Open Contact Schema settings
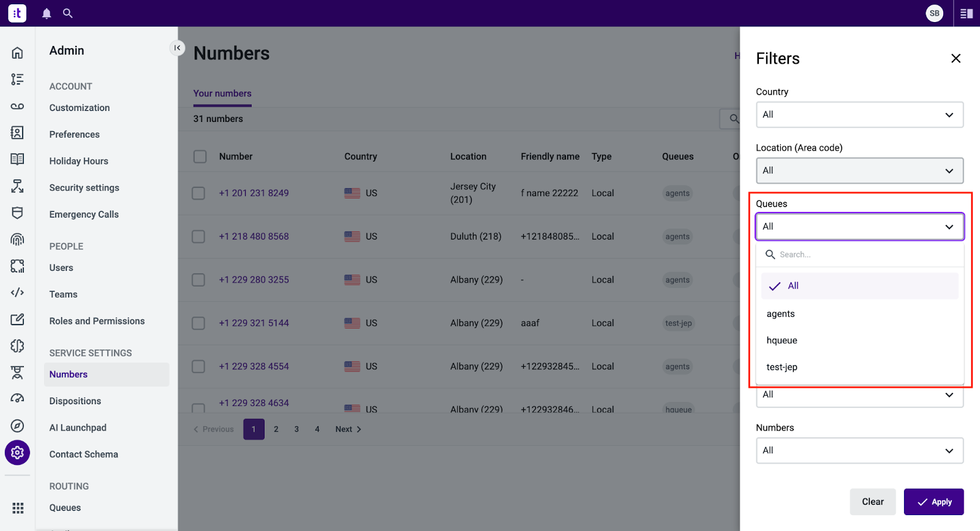Image resolution: width=980 pixels, height=531 pixels. 84,454
